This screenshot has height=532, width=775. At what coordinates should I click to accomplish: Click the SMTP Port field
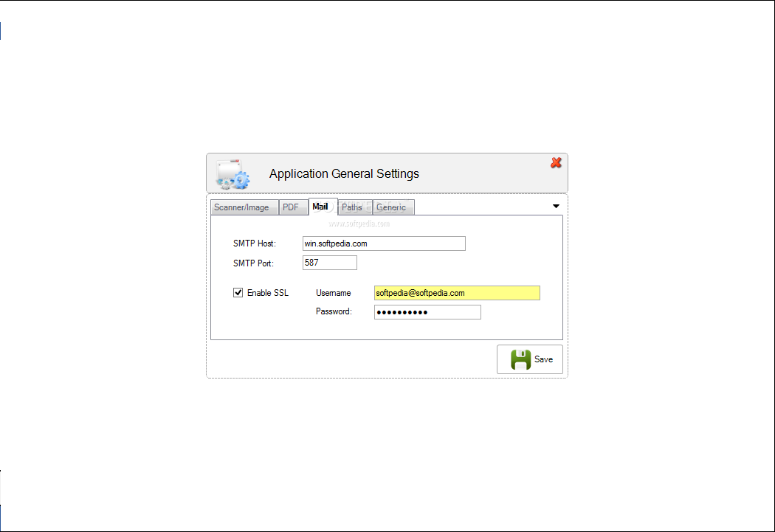coord(330,263)
